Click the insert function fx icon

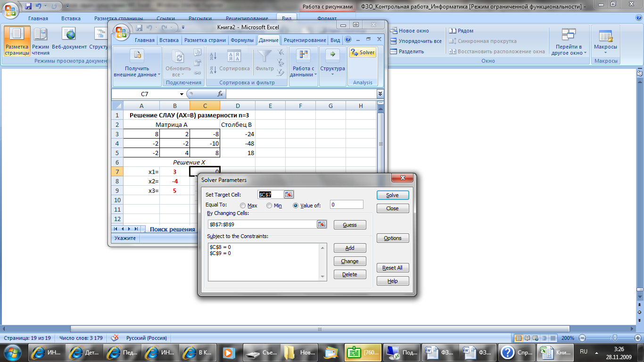tap(220, 94)
